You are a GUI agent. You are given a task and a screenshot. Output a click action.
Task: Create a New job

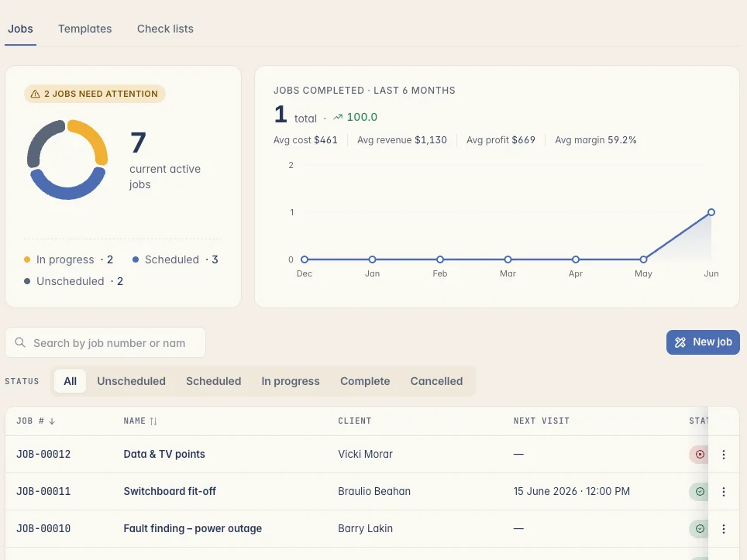(703, 342)
